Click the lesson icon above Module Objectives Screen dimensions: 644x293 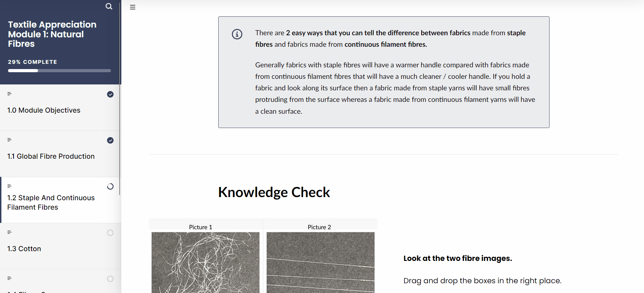click(x=9, y=94)
